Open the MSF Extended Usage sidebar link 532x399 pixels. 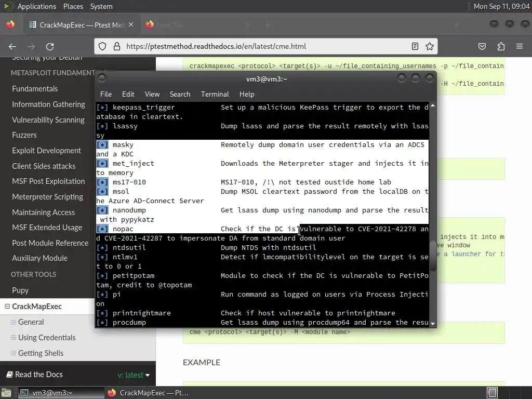click(x=47, y=228)
